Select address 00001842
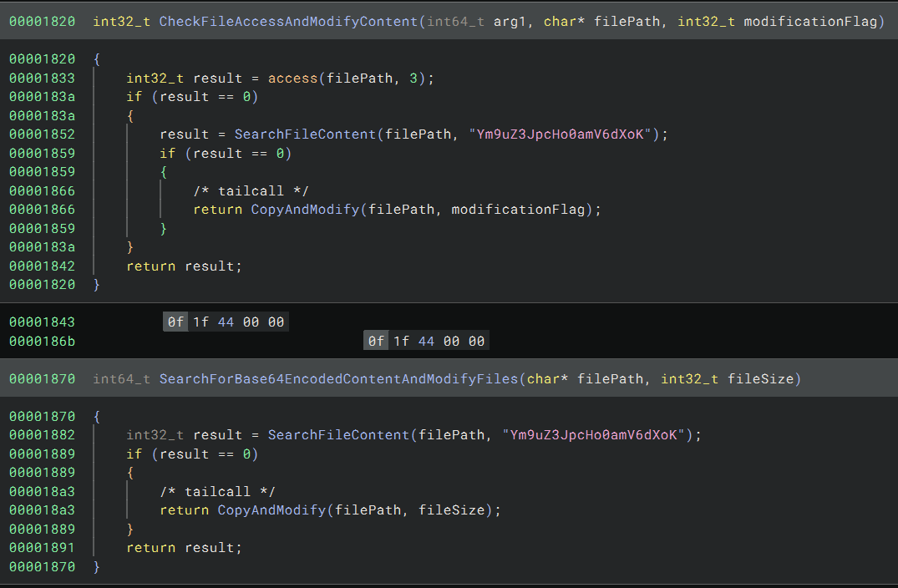Screen dimensions: 898x588 pyautogui.click(x=42, y=266)
